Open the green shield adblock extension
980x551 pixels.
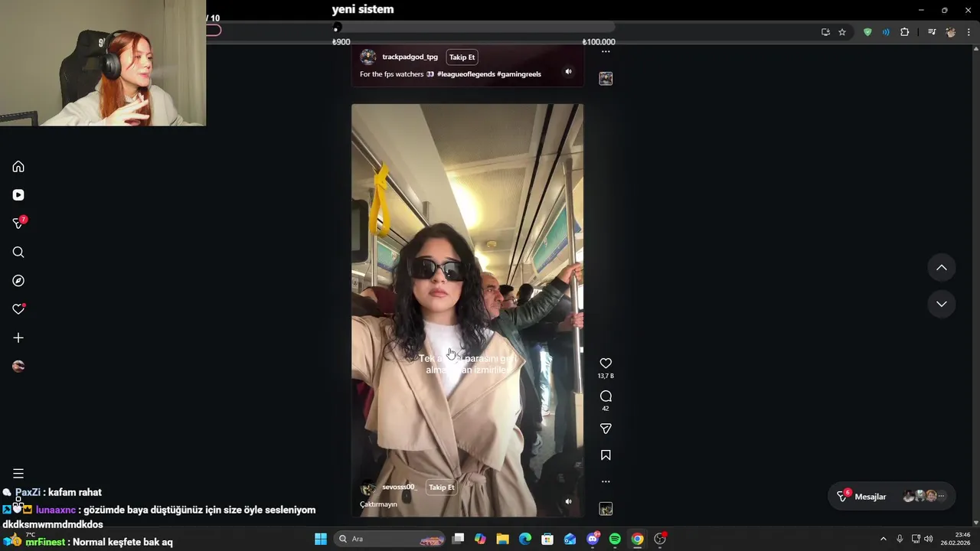coord(867,32)
